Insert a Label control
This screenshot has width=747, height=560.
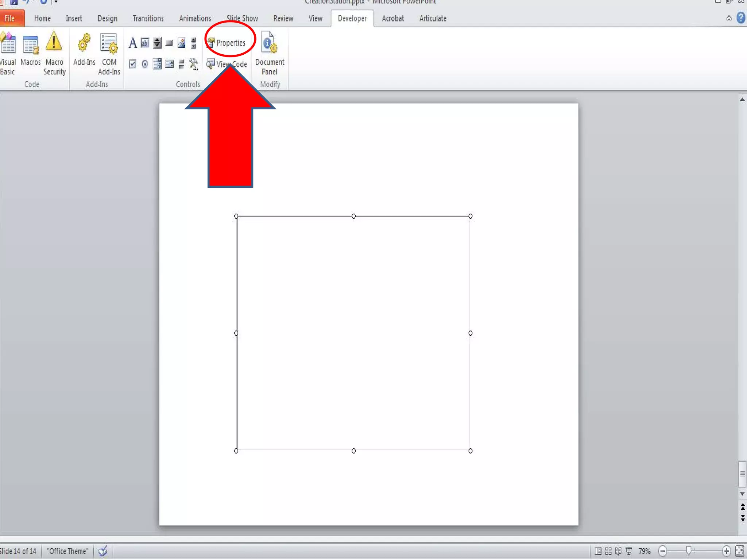tap(133, 43)
